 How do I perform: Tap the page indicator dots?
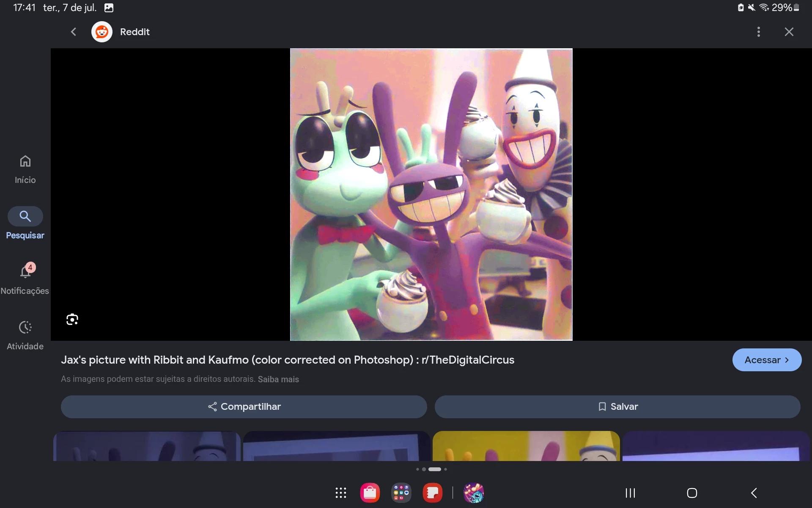click(x=431, y=469)
